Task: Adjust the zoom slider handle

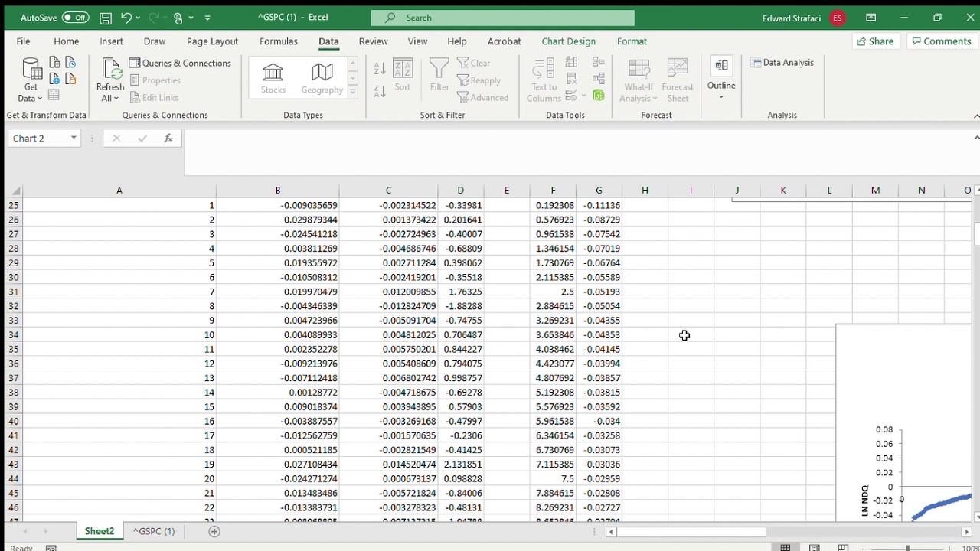Action: [x=907, y=548]
